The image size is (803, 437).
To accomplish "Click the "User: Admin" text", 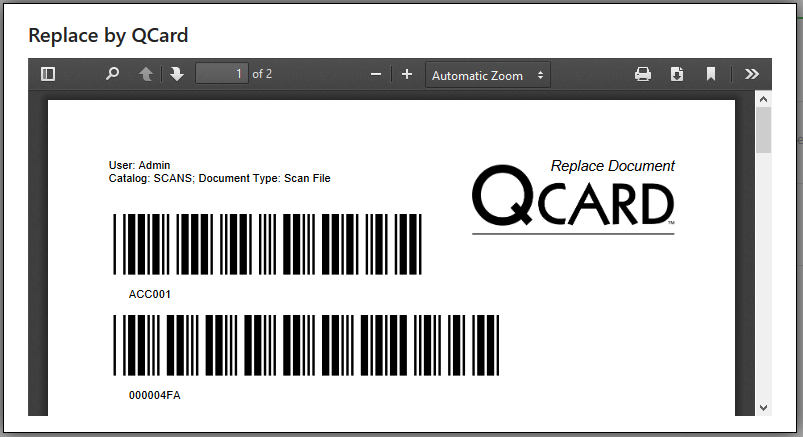I will pyautogui.click(x=139, y=165).
